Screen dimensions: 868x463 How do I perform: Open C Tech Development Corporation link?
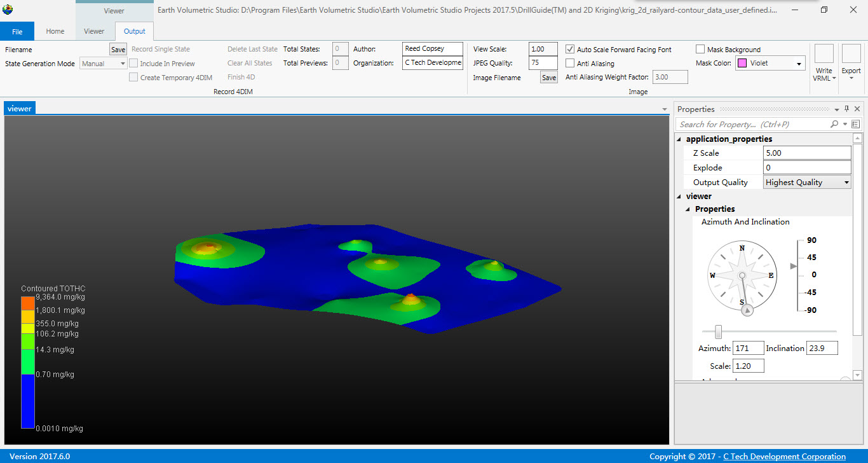point(784,456)
